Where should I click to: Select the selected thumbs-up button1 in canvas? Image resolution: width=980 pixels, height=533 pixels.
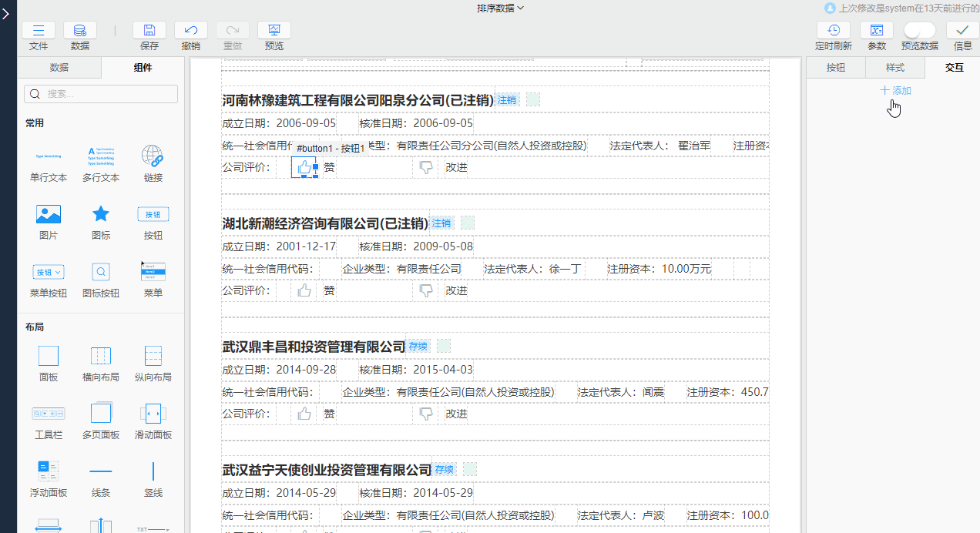(x=304, y=167)
